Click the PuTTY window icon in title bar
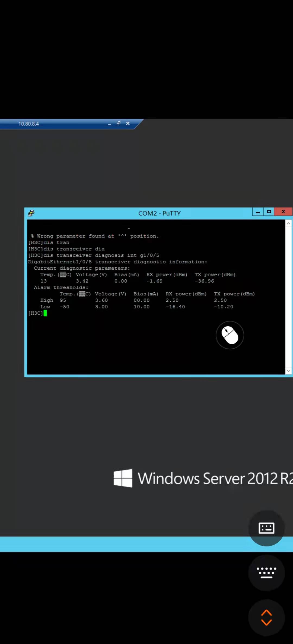The height and width of the screenshot is (644, 293). 31,213
